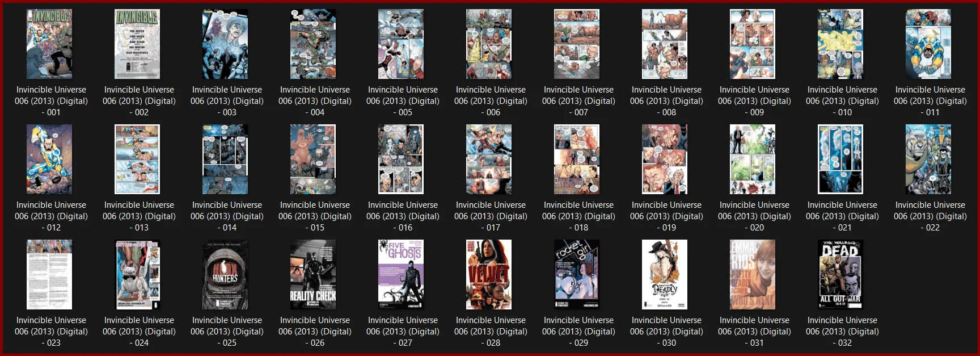Click file name ending in '- 013'
This screenshot has height=356, width=980.
pyautogui.click(x=139, y=216)
